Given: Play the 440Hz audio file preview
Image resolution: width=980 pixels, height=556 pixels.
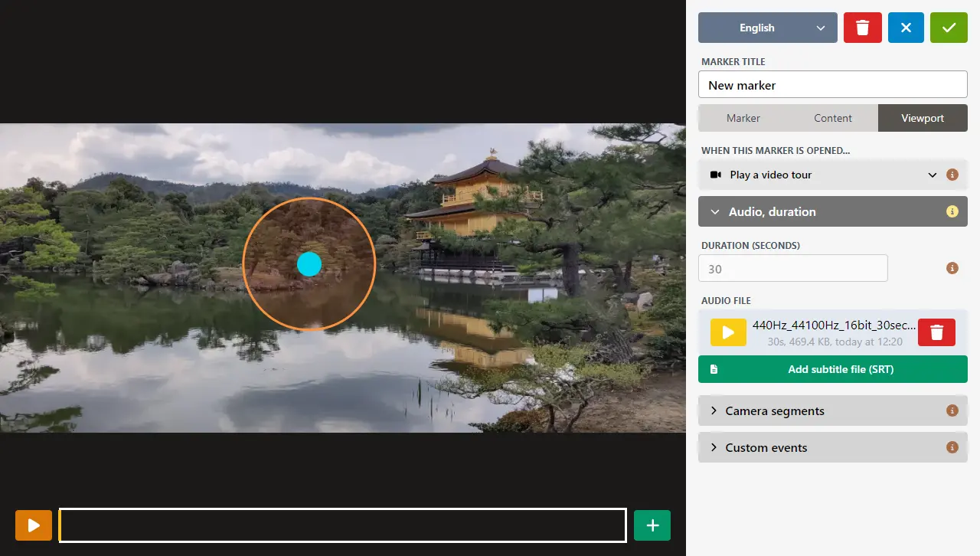Looking at the screenshot, I should [728, 332].
